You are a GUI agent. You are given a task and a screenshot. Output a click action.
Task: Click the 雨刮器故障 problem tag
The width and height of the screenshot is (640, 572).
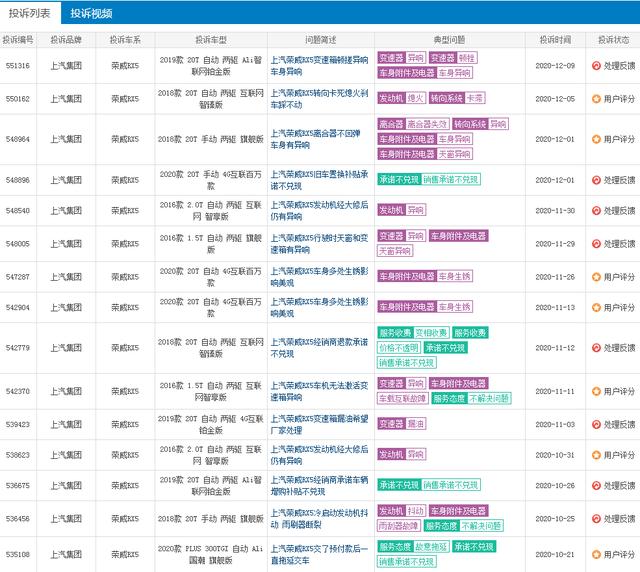(x=399, y=526)
